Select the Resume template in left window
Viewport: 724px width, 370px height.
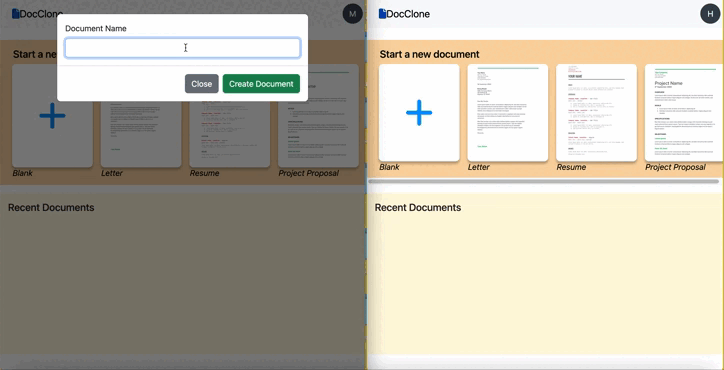click(x=229, y=134)
